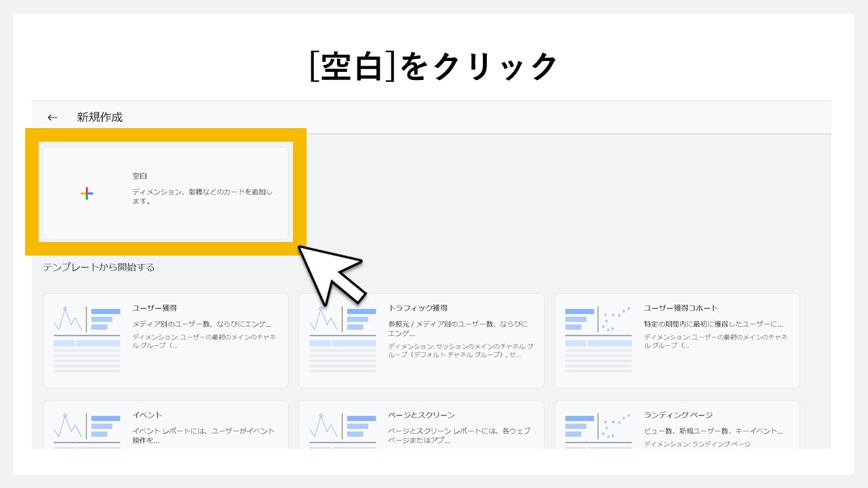This screenshot has height=488, width=868.
Task: Click the ランディングページ template title
Action: pos(679,414)
